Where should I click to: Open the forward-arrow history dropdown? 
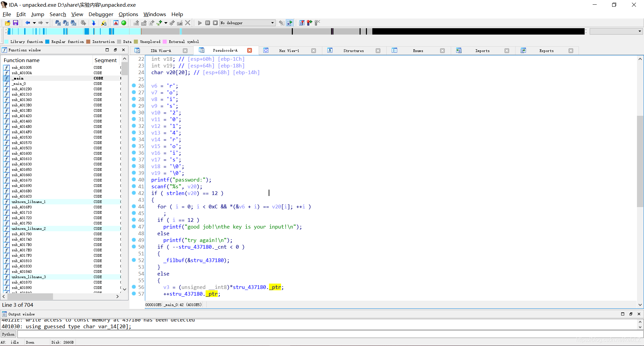(x=47, y=23)
